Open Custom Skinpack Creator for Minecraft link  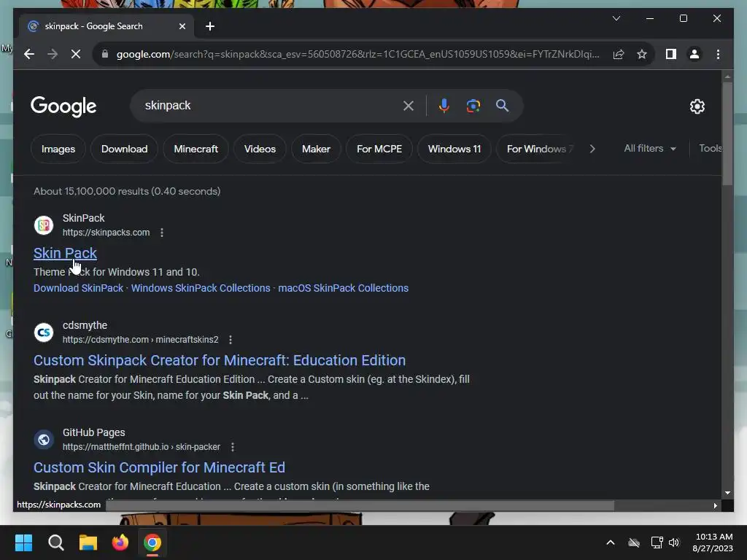(x=220, y=360)
